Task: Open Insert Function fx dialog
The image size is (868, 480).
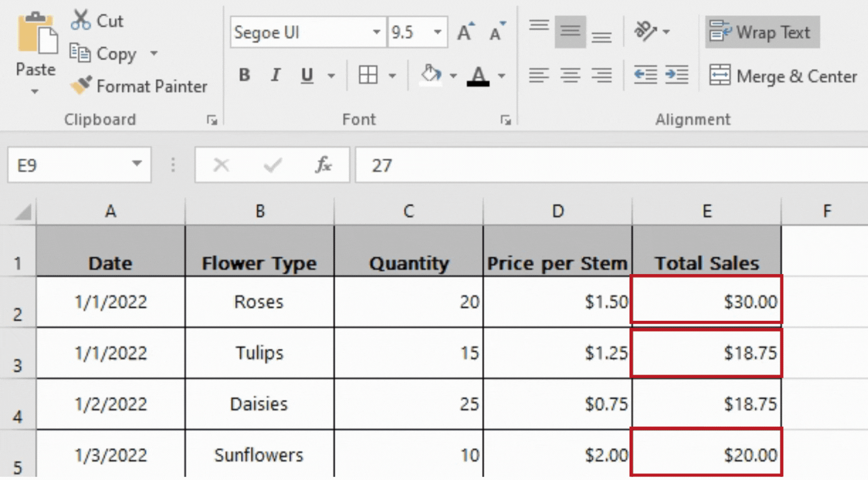Action: tap(324, 165)
